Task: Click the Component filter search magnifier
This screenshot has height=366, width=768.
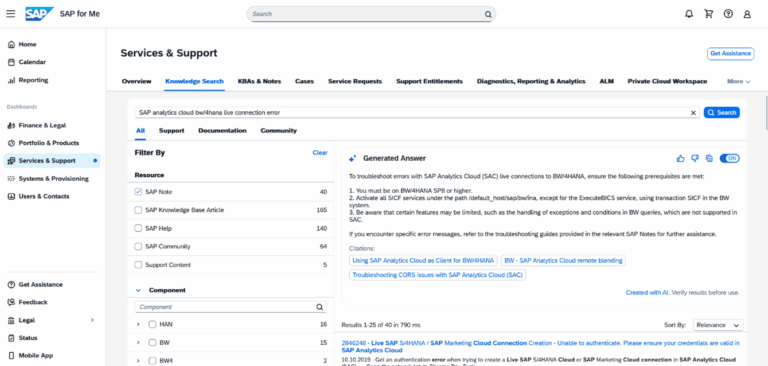Action: pyautogui.click(x=319, y=307)
